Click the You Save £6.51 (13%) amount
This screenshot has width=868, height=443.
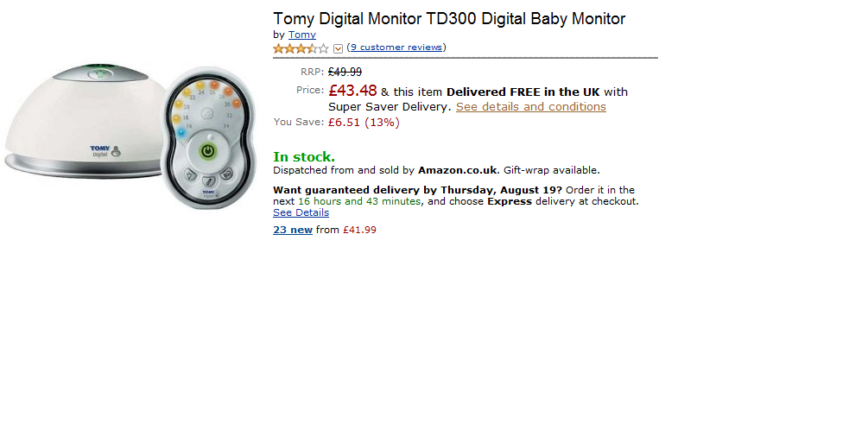coord(364,123)
